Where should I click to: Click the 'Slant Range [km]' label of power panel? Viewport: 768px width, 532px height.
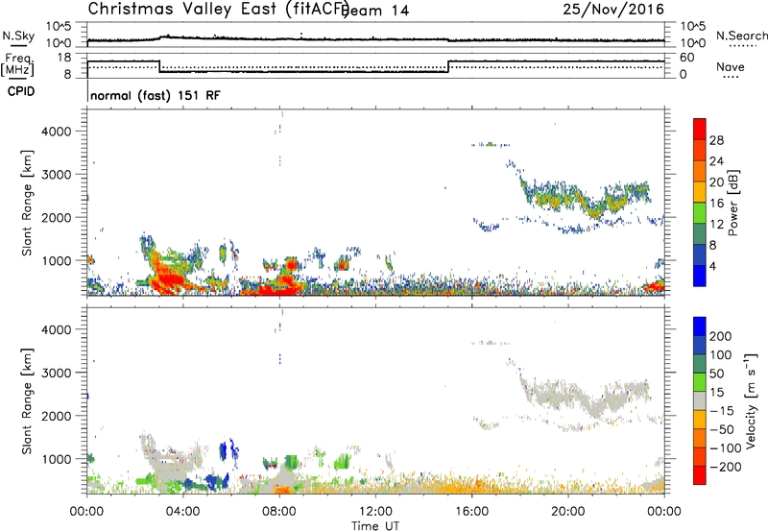point(27,203)
